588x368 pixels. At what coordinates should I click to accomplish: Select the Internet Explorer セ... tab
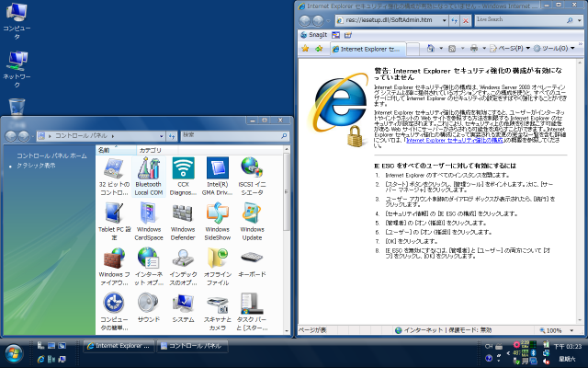point(367,49)
